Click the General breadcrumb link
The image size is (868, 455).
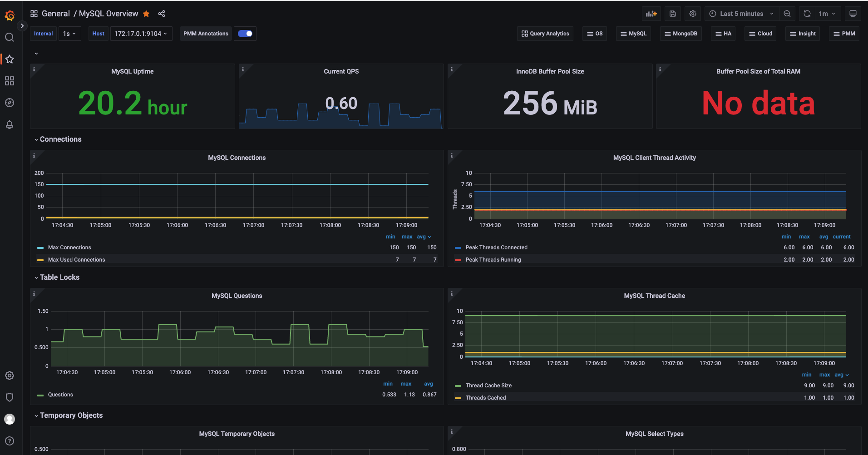coord(56,14)
